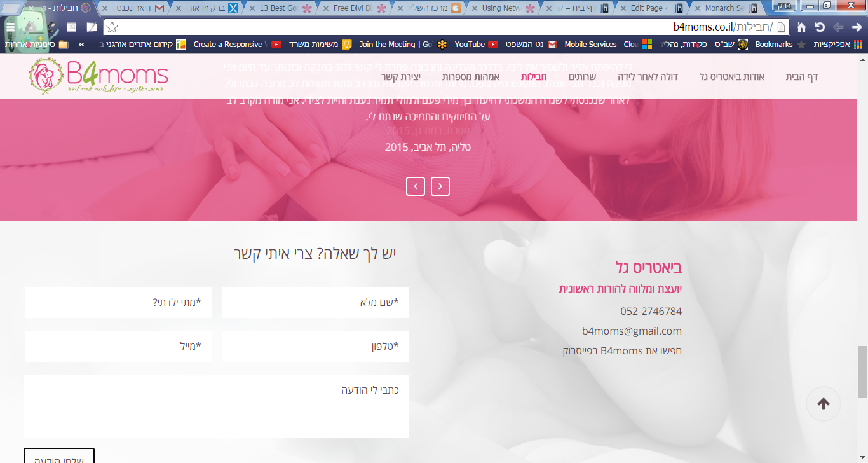This screenshot has height=463, width=868.
Task: Click the 'כתבי לי הודעה' message textarea
Action: pyautogui.click(x=216, y=406)
